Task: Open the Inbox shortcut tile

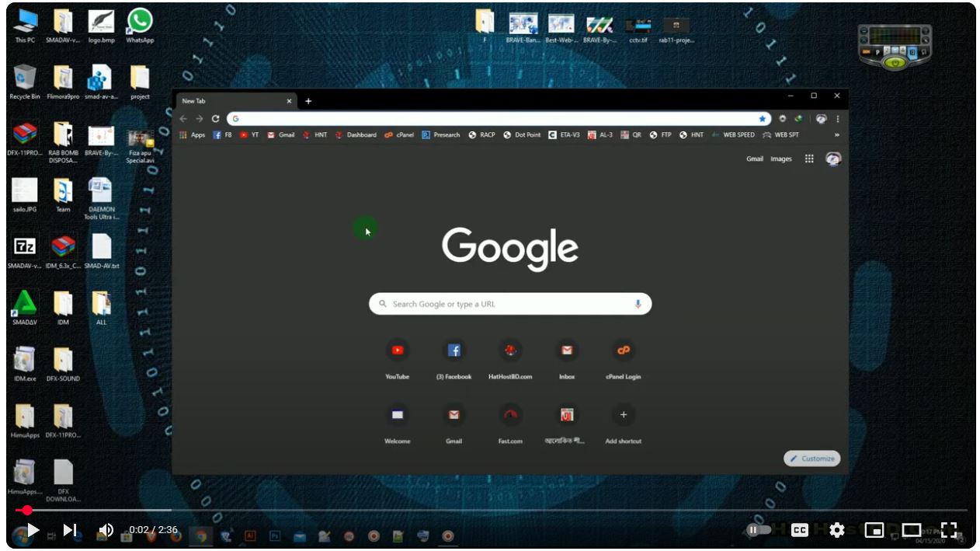Action: coord(567,359)
